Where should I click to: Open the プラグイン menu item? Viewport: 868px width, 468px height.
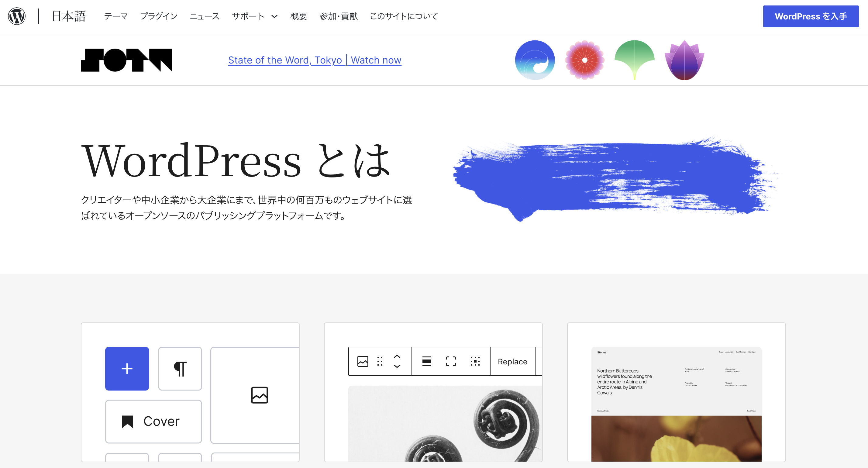pyautogui.click(x=159, y=16)
